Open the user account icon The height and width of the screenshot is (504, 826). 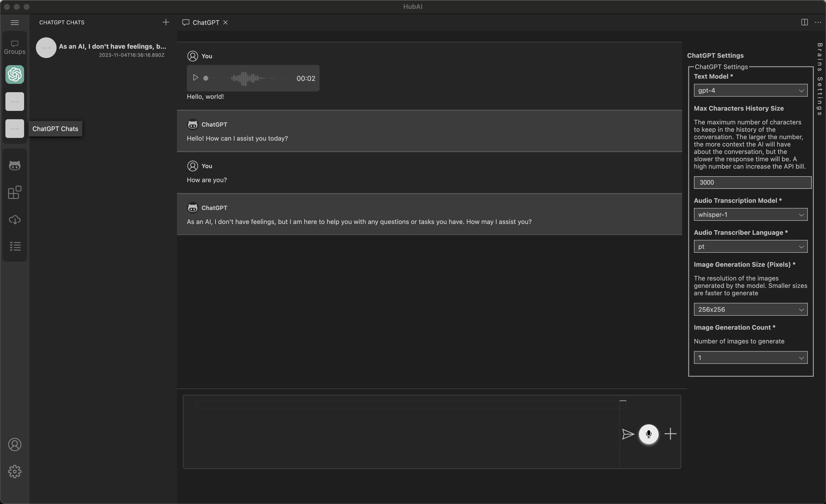tap(15, 444)
